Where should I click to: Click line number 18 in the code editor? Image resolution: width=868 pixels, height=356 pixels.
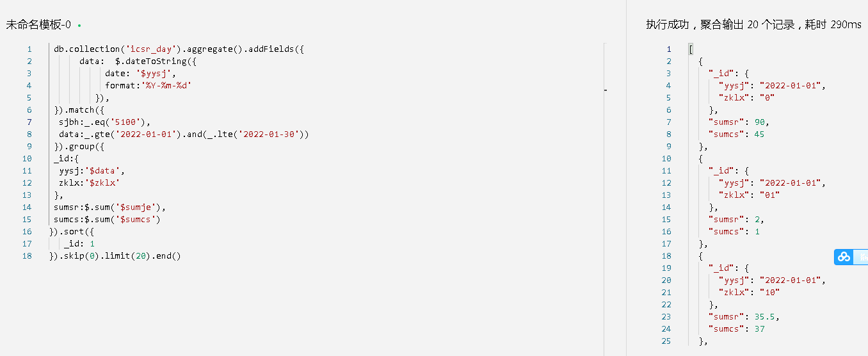[x=26, y=255]
